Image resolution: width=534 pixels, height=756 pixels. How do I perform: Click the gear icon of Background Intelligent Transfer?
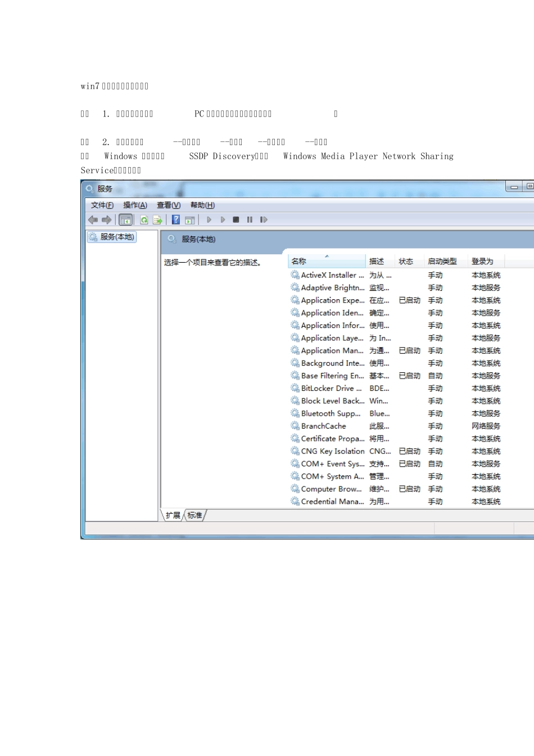point(295,363)
